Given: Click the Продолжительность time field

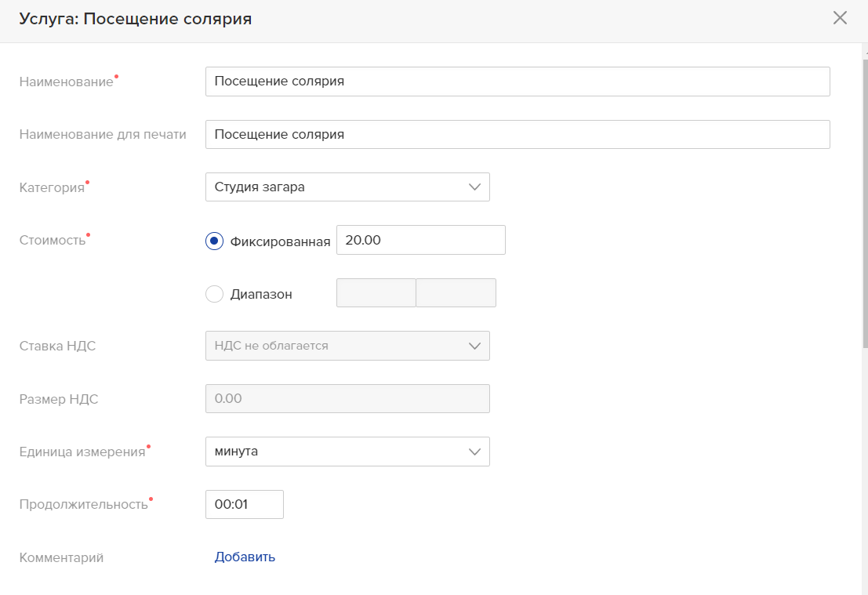Looking at the screenshot, I should point(244,505).
